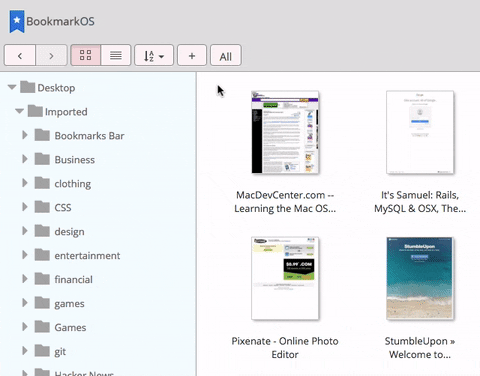This screenshot has width=480, height=376.
Task: Select the Desktop tree label
Action: pos(56,88)
